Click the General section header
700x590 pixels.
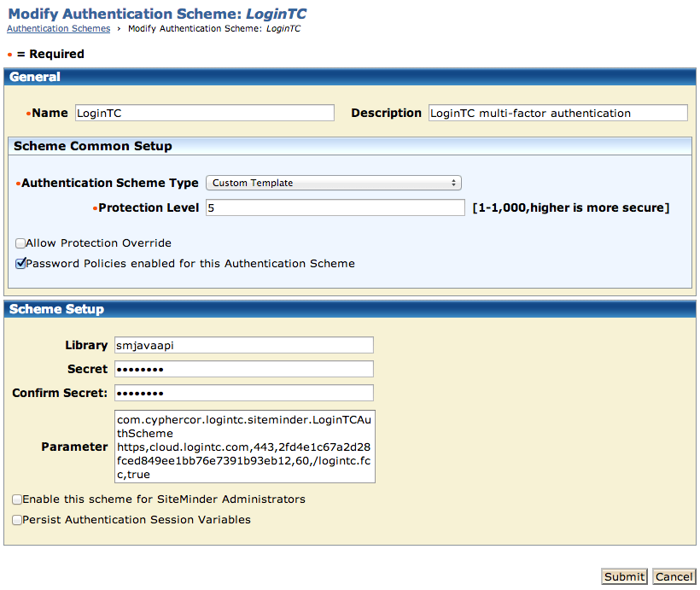(x=350, y=77)
